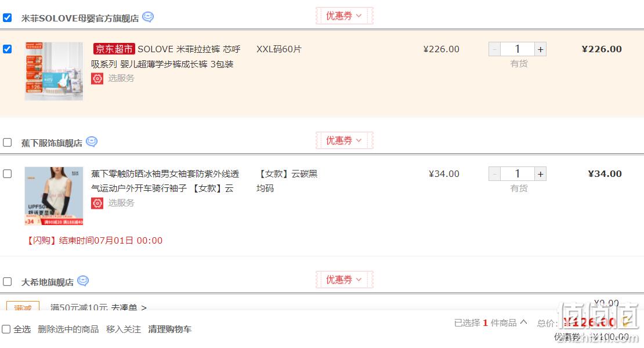Screen dimensions: 644x348
Task: Contact 大希地旗舰店 via its chat bubble icon
Action: [x=83, y=281]
